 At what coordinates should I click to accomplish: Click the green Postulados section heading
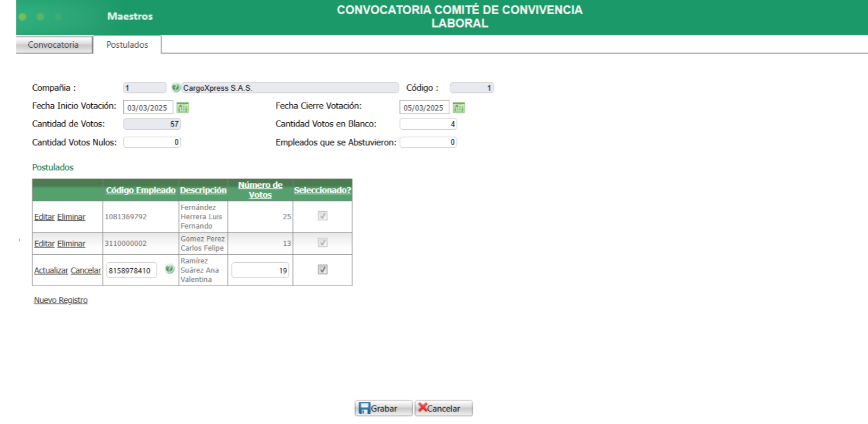(x=53, y=167)
